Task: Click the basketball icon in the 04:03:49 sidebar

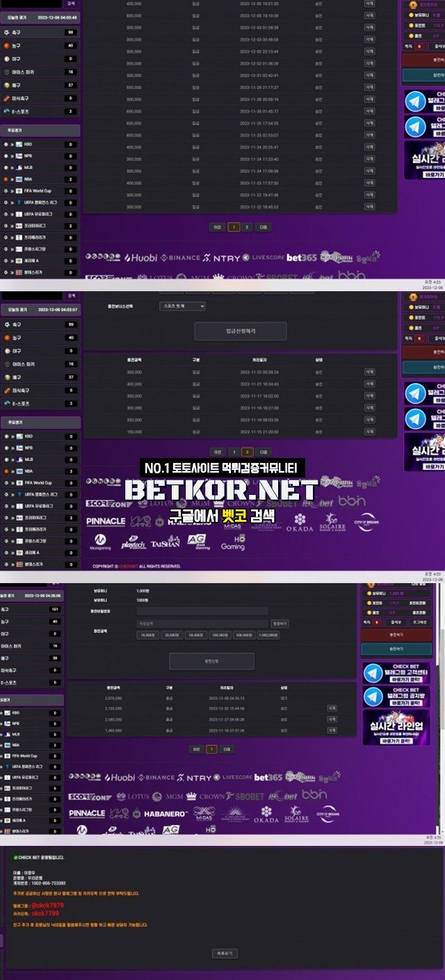Action: pos(7,45)
